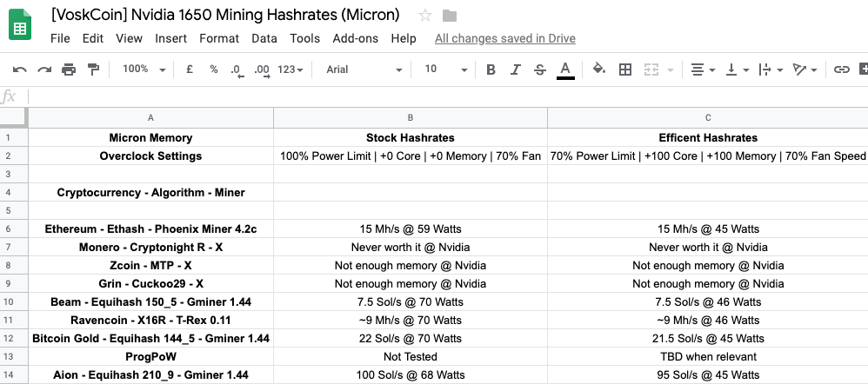The image size is (868, 384).
Task: Toggle italic formatting
Action: [x=516, y=70]
